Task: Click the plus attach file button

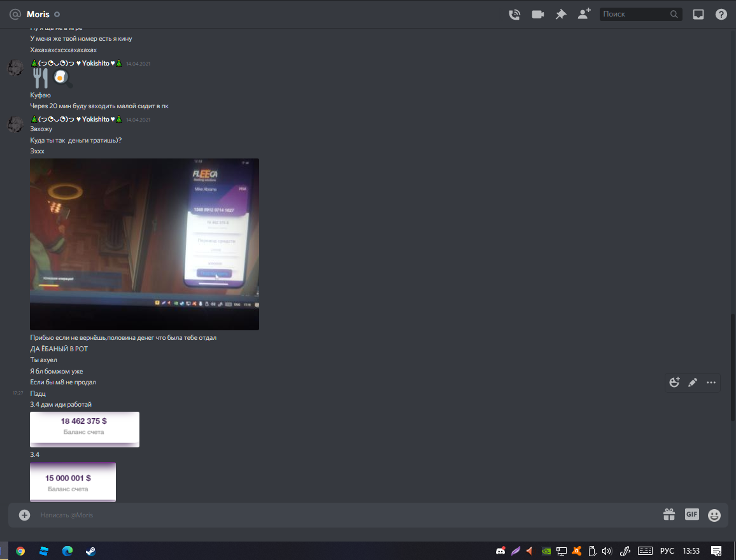Action: (24, 515)
